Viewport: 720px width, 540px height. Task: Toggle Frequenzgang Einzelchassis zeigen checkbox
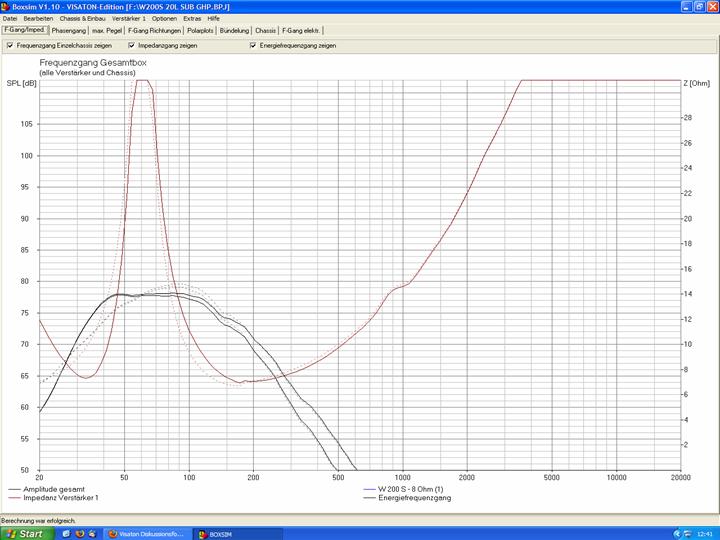[10, 45]
